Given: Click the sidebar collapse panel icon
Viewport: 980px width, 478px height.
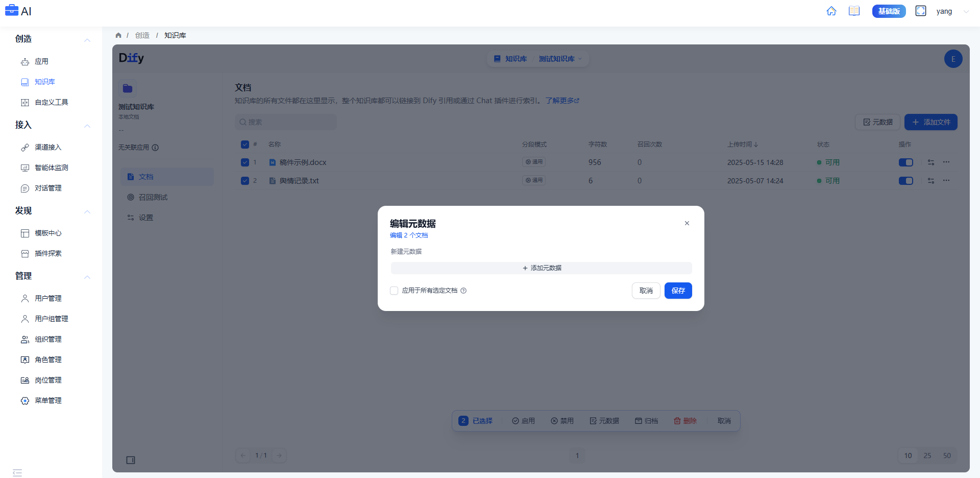Looking at the screenshot, I should [x=131, y=460].
